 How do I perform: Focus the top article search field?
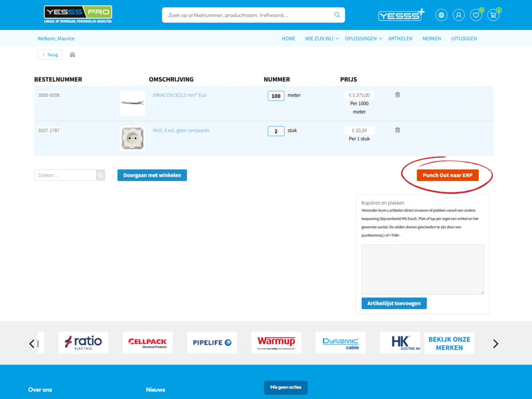pos(248,15)
